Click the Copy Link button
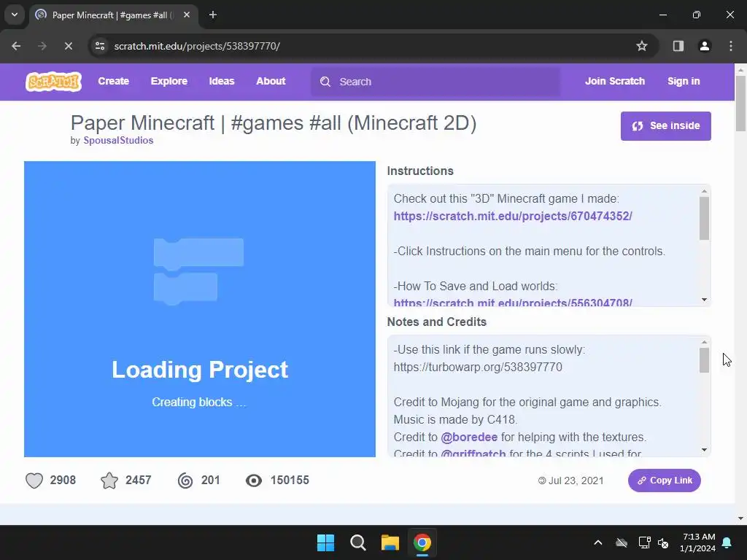Viewport: 747px width, 560px height. (x=664, y=481)
